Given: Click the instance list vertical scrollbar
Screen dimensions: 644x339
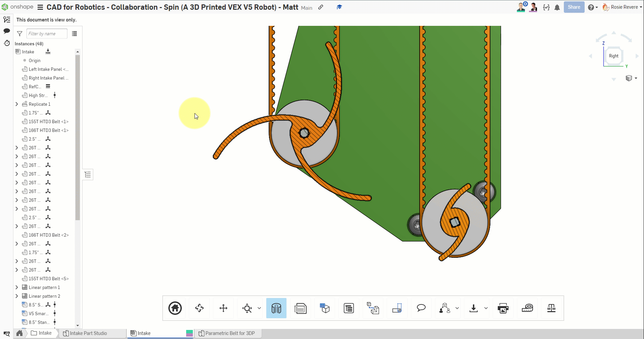Looking at the screenshot, I should click(x=77, y=138).
